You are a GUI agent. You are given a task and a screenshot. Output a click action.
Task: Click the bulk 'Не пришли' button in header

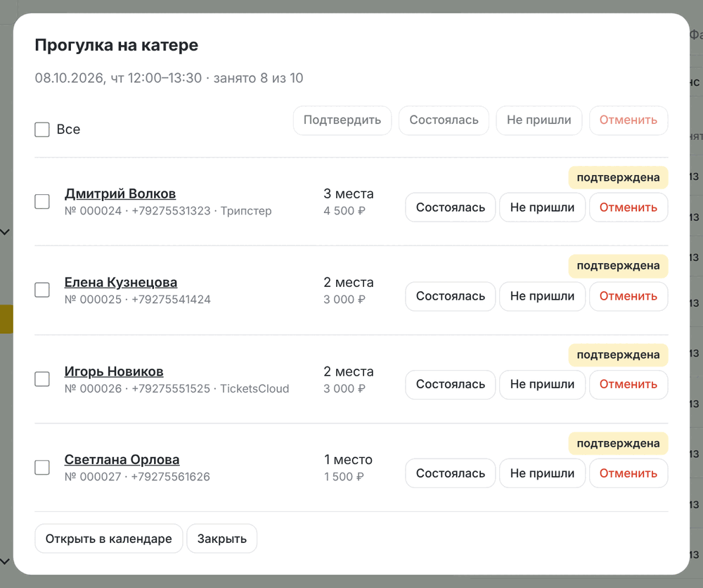coord(539,120)
